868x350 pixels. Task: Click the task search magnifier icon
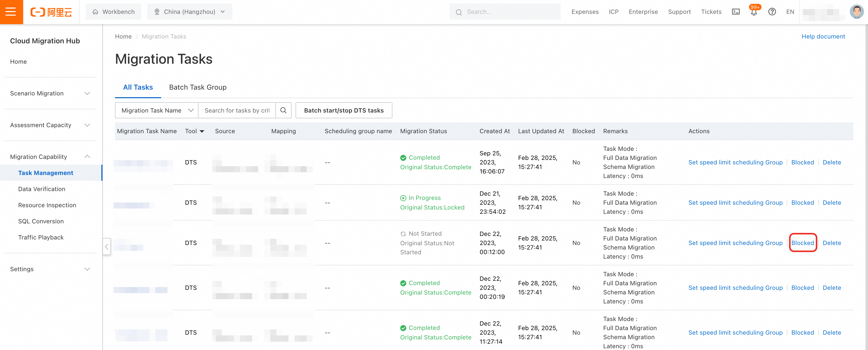coord(283,110)
